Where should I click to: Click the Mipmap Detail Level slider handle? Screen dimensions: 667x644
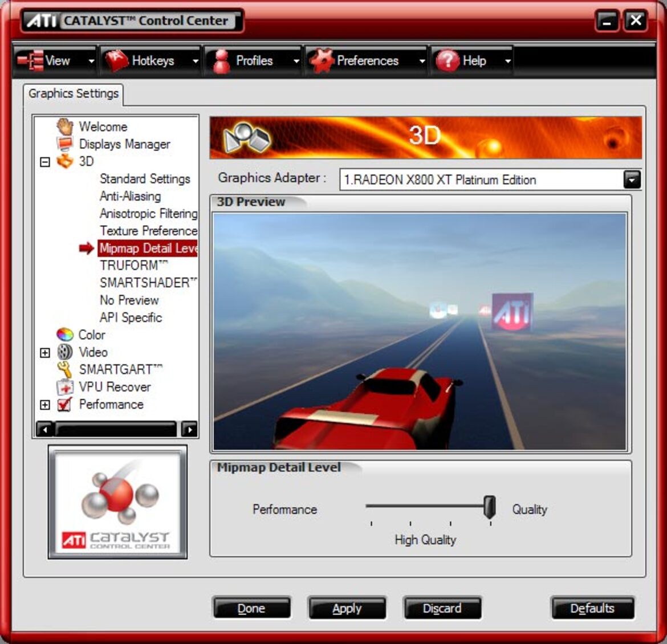click(490, 506)
